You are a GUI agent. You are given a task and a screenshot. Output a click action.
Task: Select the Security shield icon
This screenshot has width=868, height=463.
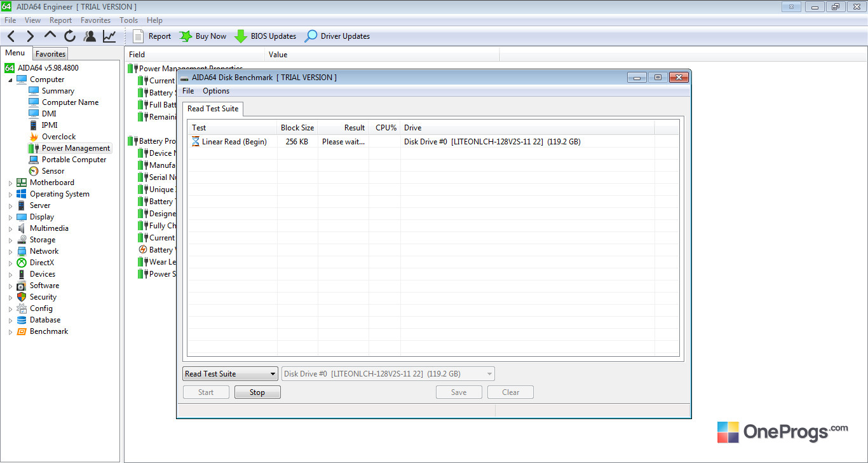click(22, 297)
